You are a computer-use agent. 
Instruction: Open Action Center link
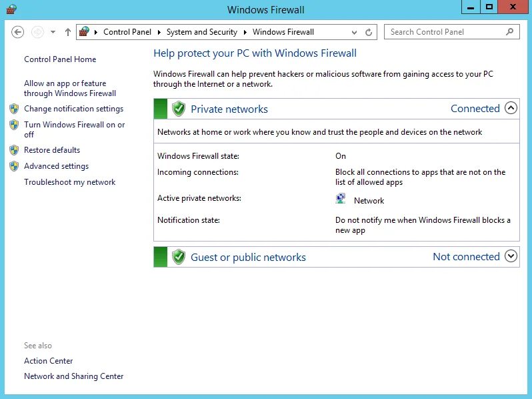[x=49, y=361]
